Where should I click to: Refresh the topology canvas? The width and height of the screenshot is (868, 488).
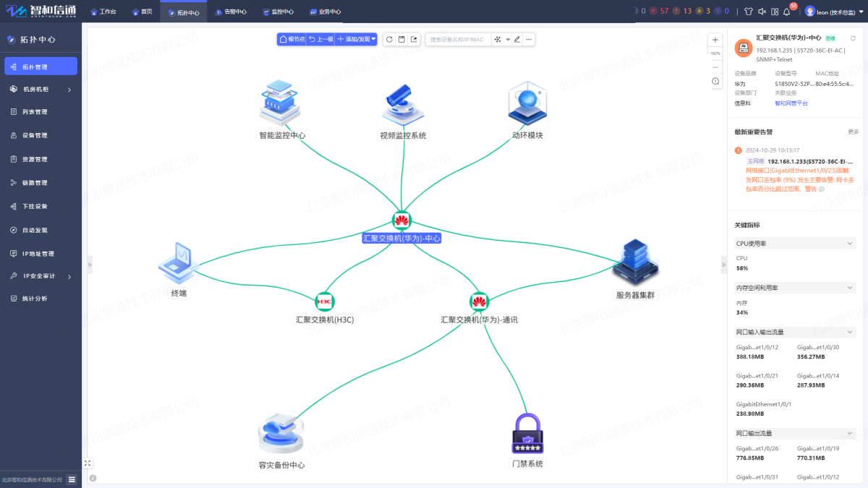click(389, 39)
